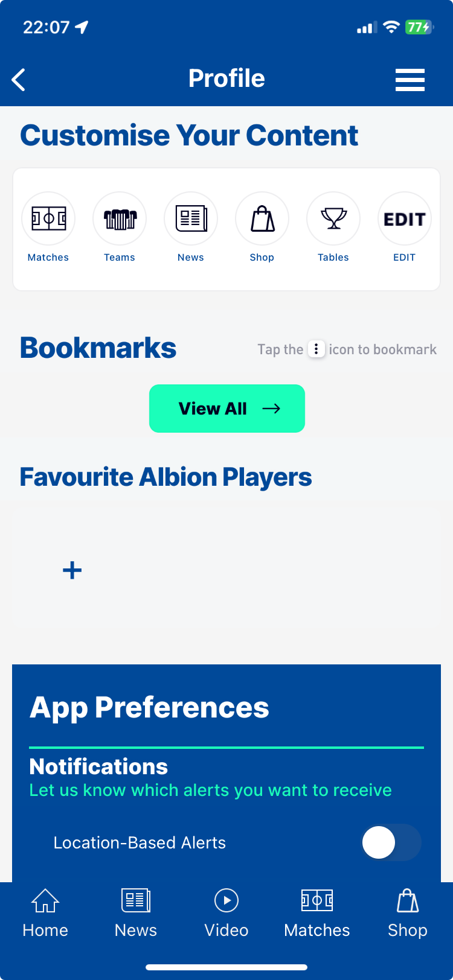Open the hamburger menu
The height and width of the screenshot is (980, 453).
(x=410, y=80)
